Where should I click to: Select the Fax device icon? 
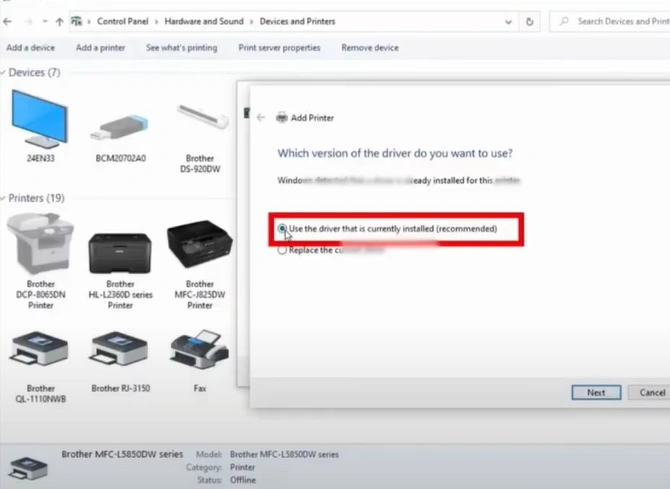(x=199, y=350)
